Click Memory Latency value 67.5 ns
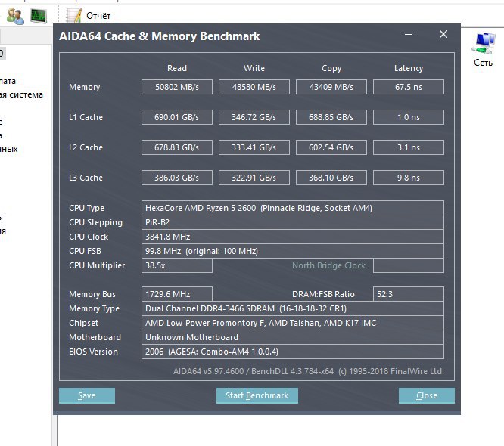The height and width of the screenshot is (446, 504). click(409, 87)
